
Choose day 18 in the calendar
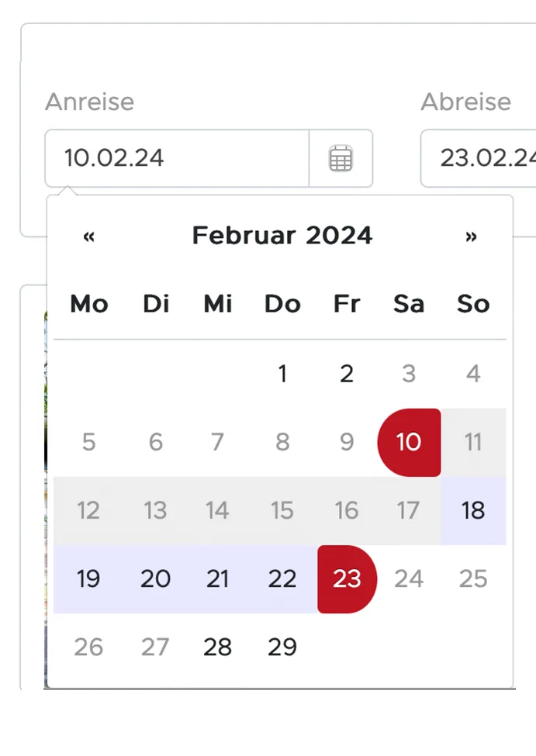coord(473,510)
